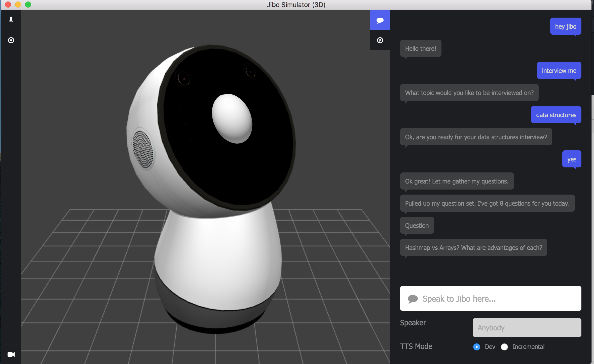Click the Hashmap vs Arrays question message

point(473,248)
